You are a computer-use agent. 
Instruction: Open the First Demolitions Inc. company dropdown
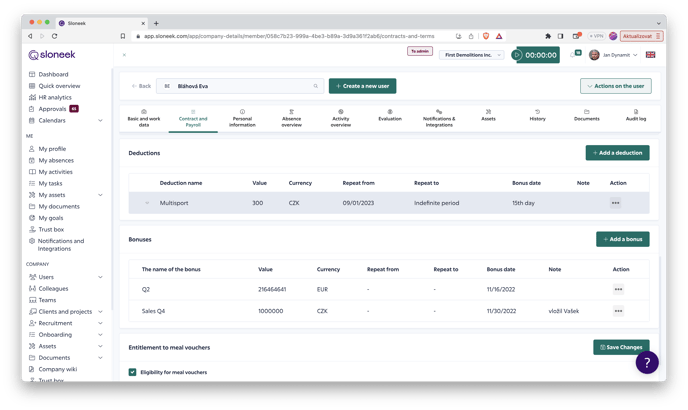pos(472,55)
